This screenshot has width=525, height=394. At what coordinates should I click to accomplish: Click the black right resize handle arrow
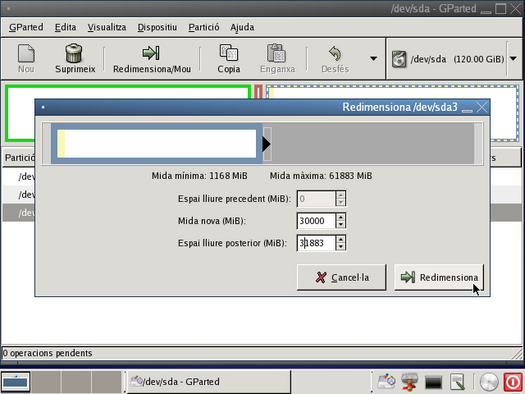[267, 144]
